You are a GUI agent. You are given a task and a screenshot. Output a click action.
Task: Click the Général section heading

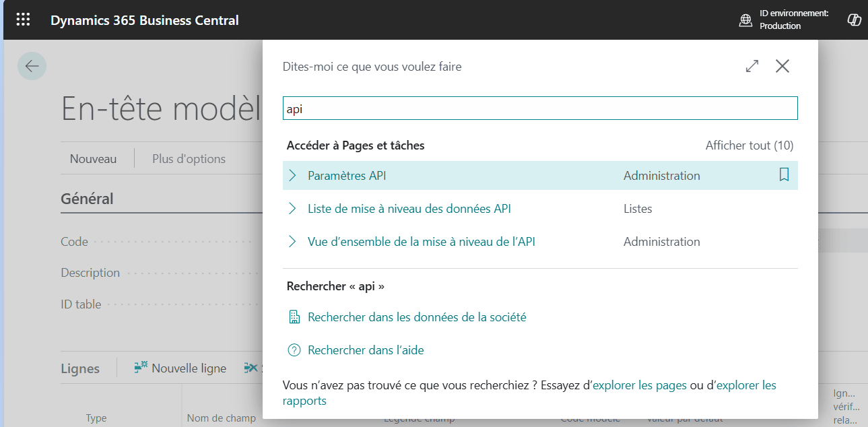87,199
